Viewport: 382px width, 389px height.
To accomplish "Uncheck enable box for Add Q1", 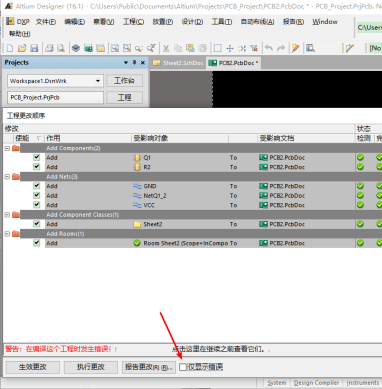I will coord(37,157).
